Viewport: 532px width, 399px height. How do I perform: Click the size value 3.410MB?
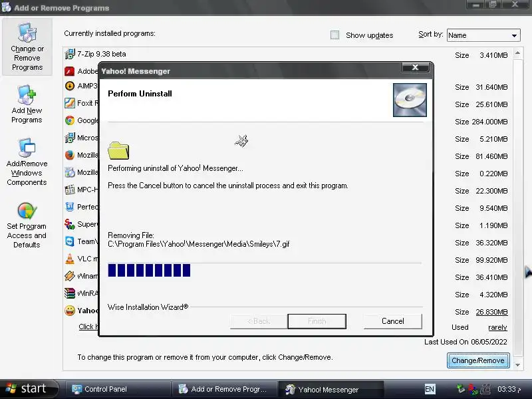(493, 55)
